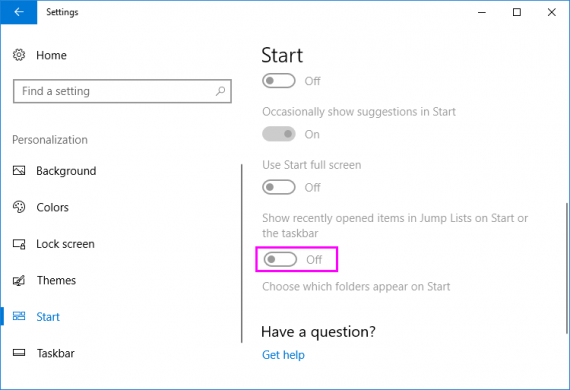Click the Taskbar icon
Screen dimensions: 570x390
coord(19,353)
